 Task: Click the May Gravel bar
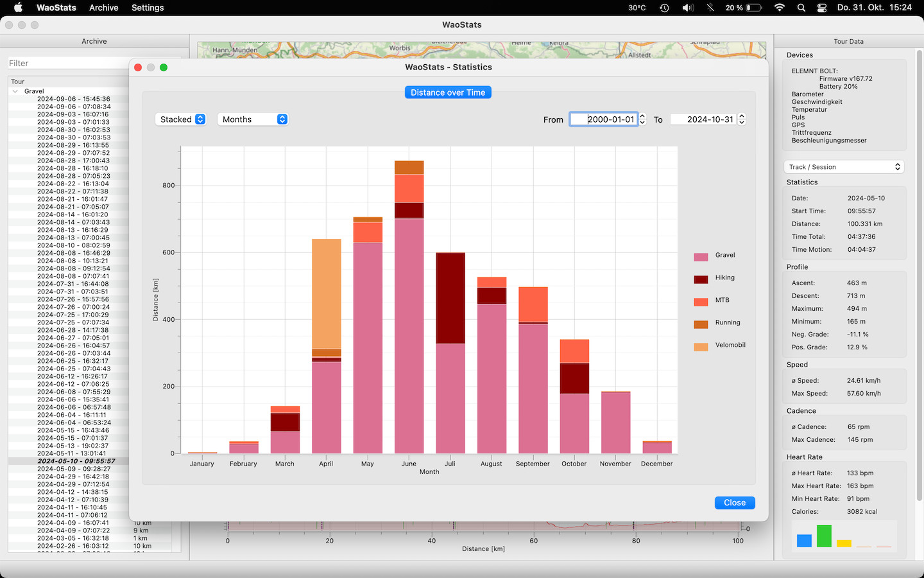368,348
